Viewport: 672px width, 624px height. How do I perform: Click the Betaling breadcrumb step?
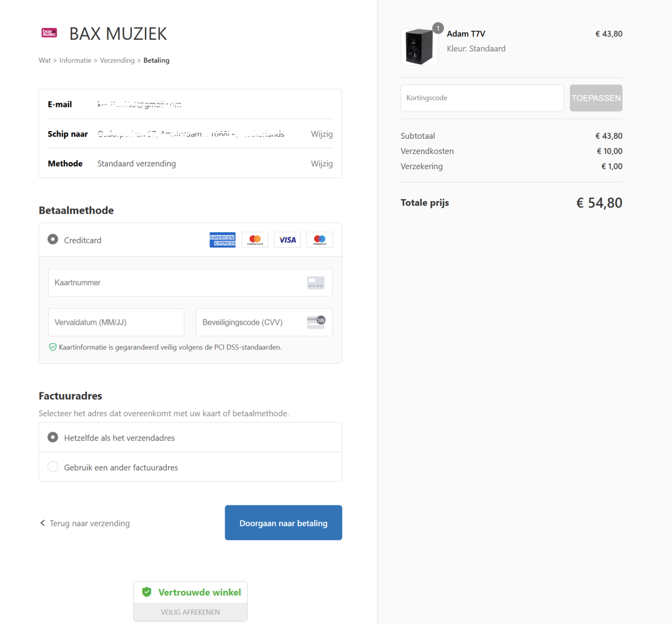pos(156,60)
